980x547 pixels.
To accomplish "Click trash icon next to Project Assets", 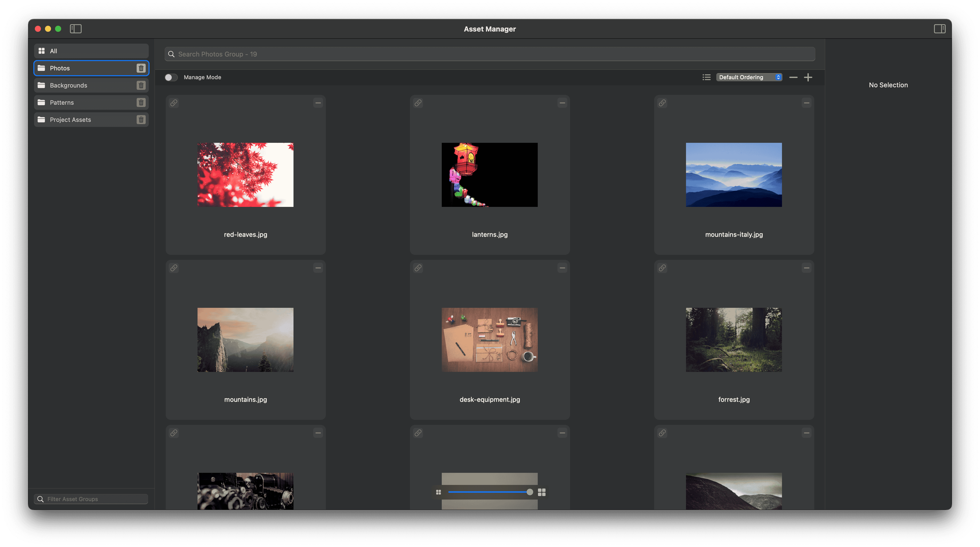I will 141,120.
